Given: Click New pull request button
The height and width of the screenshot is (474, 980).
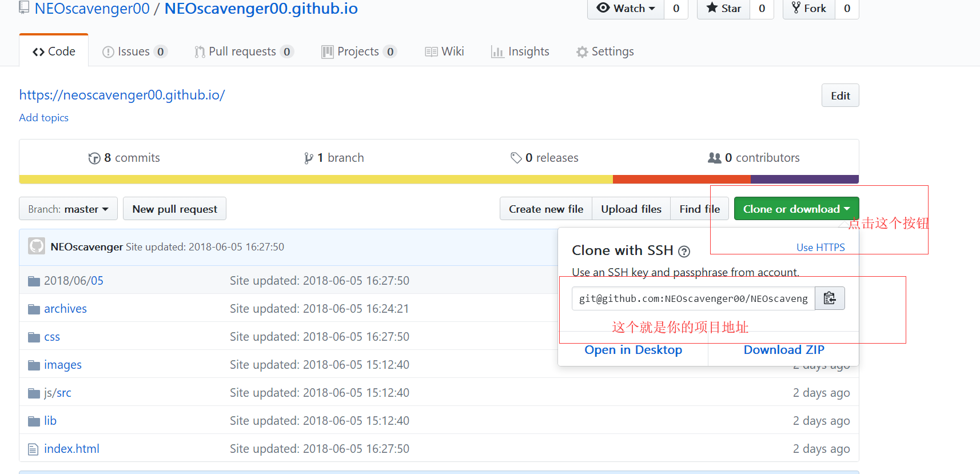Looking at the screenshot, I should tap(174, 209).
